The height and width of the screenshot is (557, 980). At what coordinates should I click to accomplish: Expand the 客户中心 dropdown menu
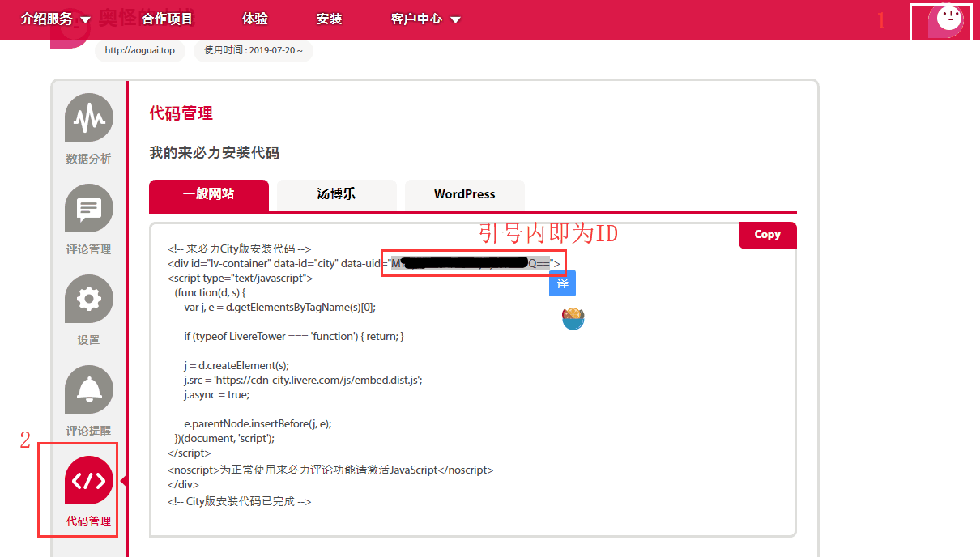pyautogui.click(x=426, y=19)
